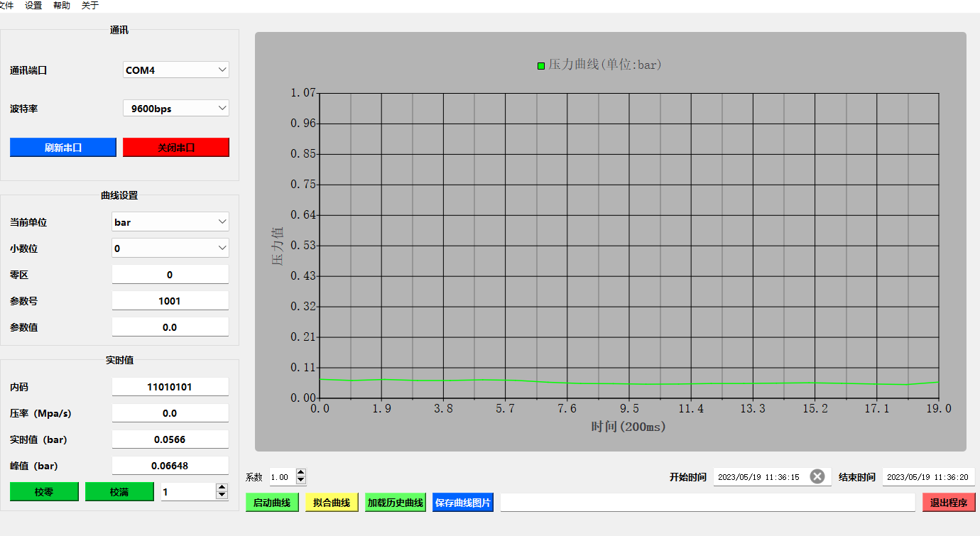Viewport: 980px width, 536px height.
Task: Click the 压力值 vertical axis label
Action: pos(278,246)
